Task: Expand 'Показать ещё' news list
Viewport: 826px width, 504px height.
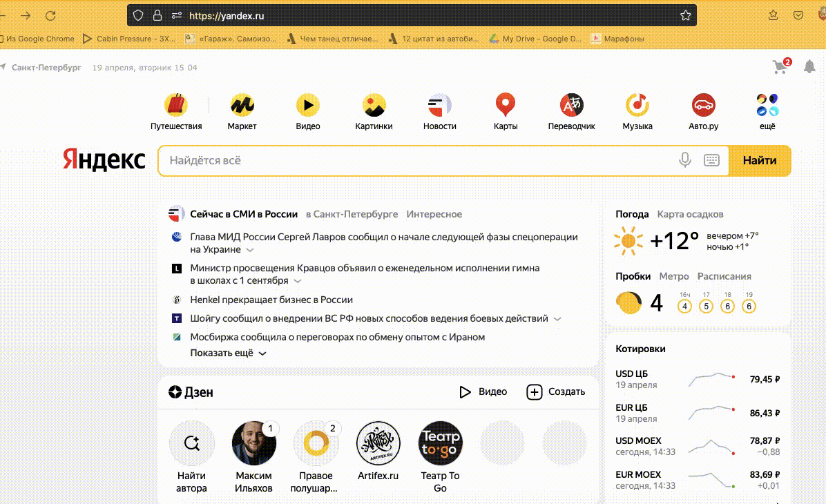Action: (228, 353)
